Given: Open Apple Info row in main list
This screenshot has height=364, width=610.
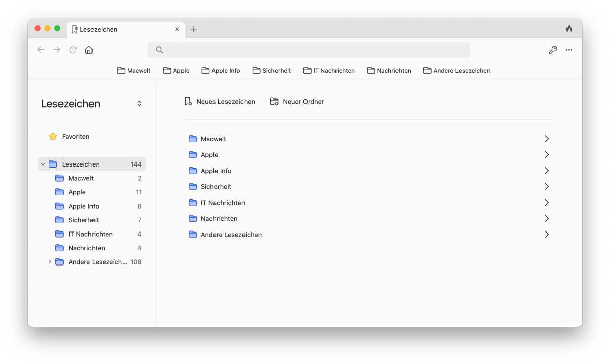Looking at the screenshot, I should pyautogui.click(x=369, y=171).
